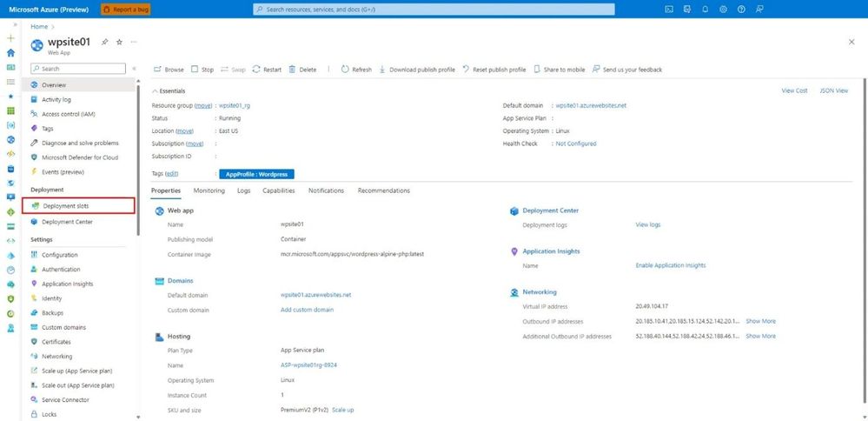Viewport: 868px width, 421px height.
Task: Collapse the Essentials section
Action: coord(169,90)
